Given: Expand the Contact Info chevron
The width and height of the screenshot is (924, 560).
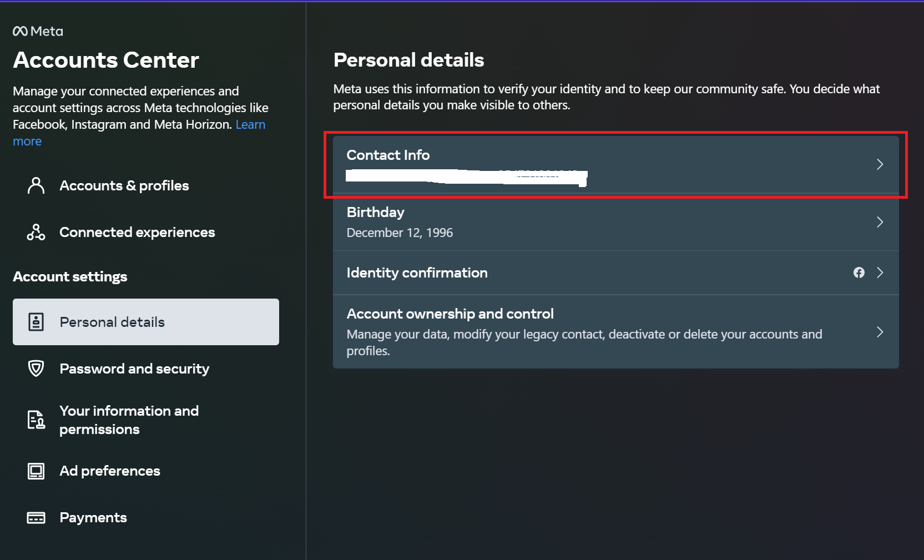Looking at the screenshot, I should (880, 164).
